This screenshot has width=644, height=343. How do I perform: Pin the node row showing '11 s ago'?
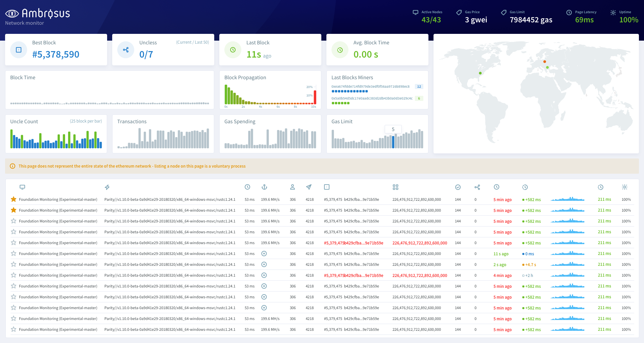pyautogui.click(x=14, y=253)
